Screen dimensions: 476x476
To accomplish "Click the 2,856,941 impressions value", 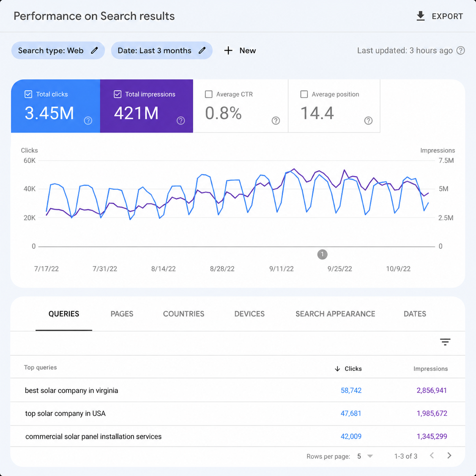I will tap(432, 391).
